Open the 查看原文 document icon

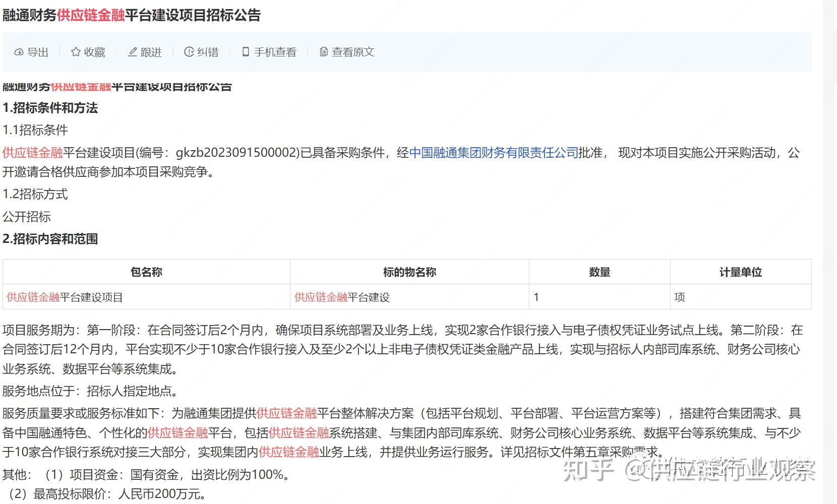click(x=323, y=51)
